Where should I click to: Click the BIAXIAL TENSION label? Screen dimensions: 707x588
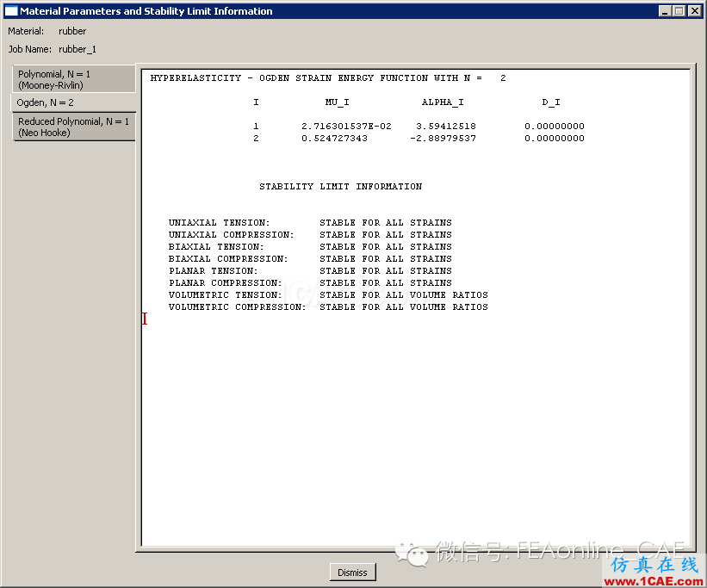pos(216,247)
